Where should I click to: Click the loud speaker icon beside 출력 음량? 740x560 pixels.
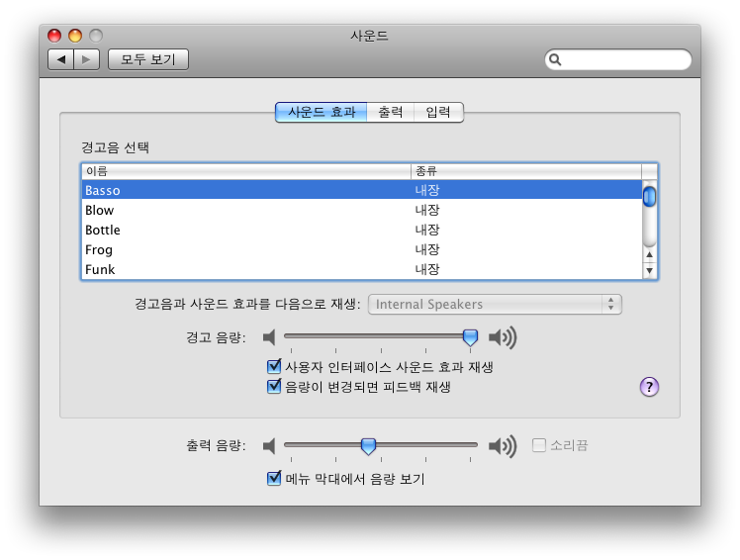(x=503, y=446)
